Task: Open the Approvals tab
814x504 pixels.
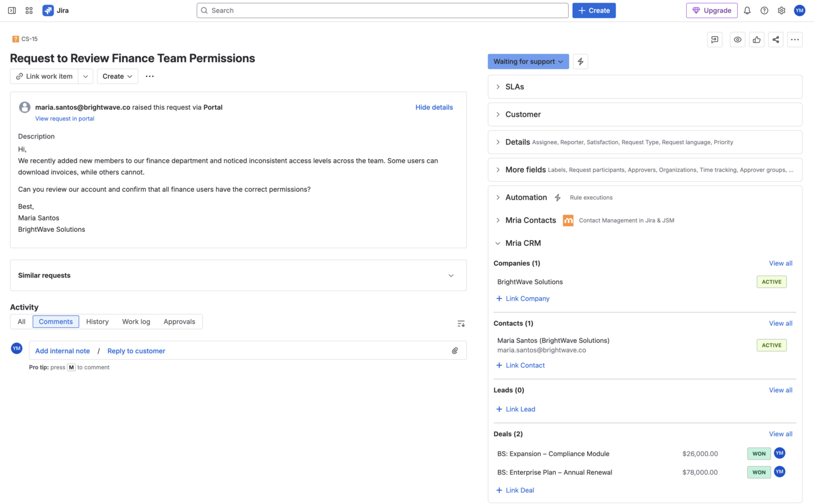Action: click(x=179, y=321)
